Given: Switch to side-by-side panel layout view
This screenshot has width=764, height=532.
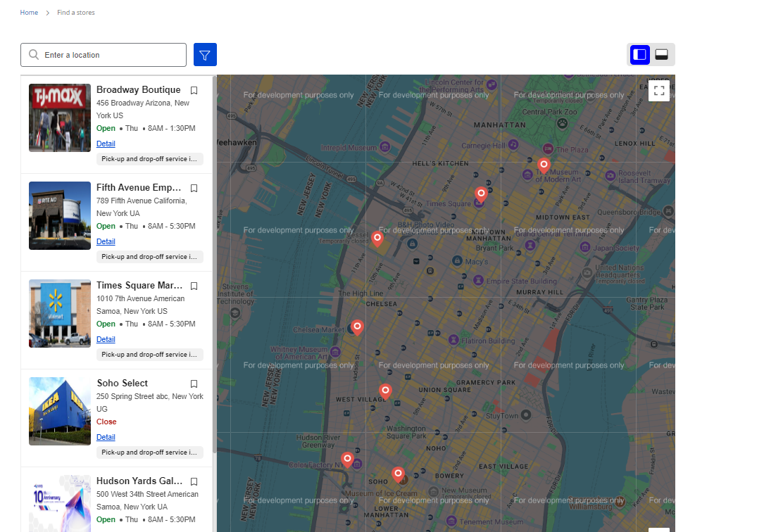Looking at the screenshot, I should (x=639, y=54).
